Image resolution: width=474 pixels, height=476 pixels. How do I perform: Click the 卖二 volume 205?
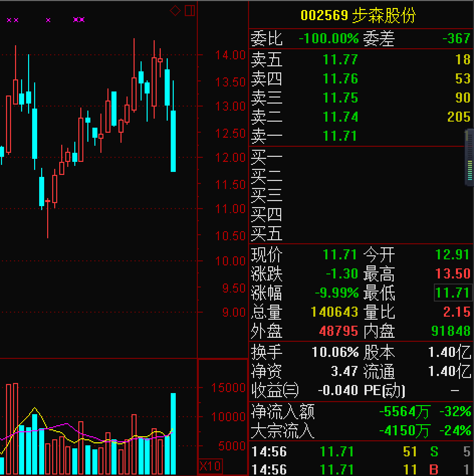coord(459,117)
